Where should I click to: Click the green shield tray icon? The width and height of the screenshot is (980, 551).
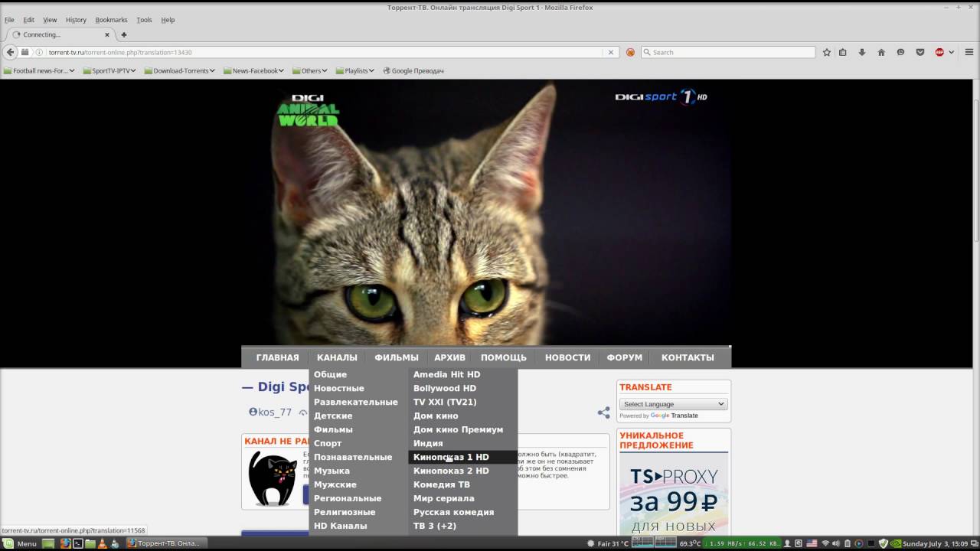click(x=883, y=543)
